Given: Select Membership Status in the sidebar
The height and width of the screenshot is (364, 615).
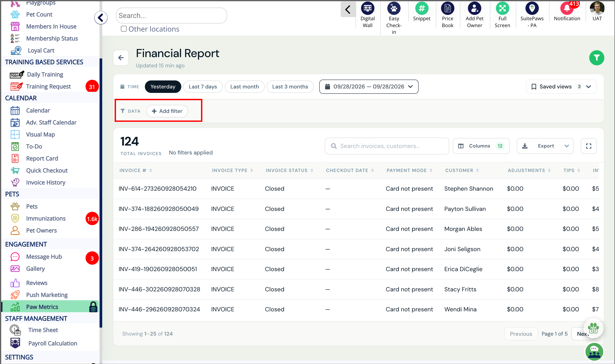Looking at the screenshot, I should (52, 38).
